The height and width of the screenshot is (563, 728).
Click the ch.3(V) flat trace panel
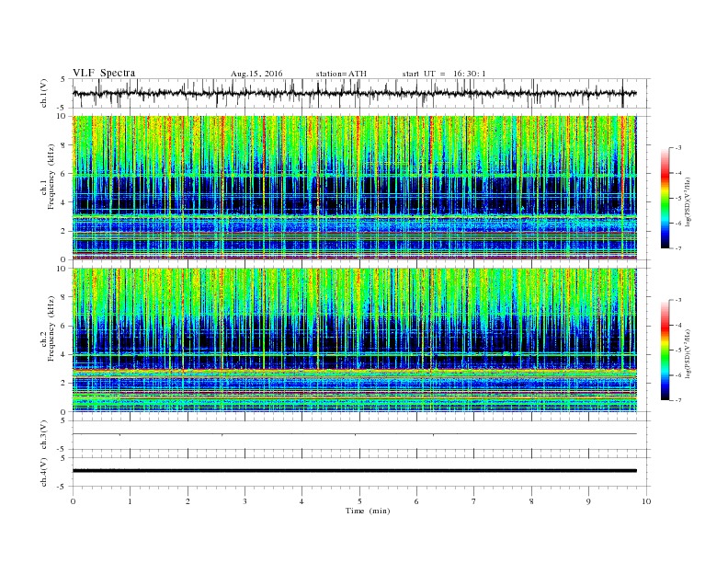pyautogui.click(x=361, y=435)
